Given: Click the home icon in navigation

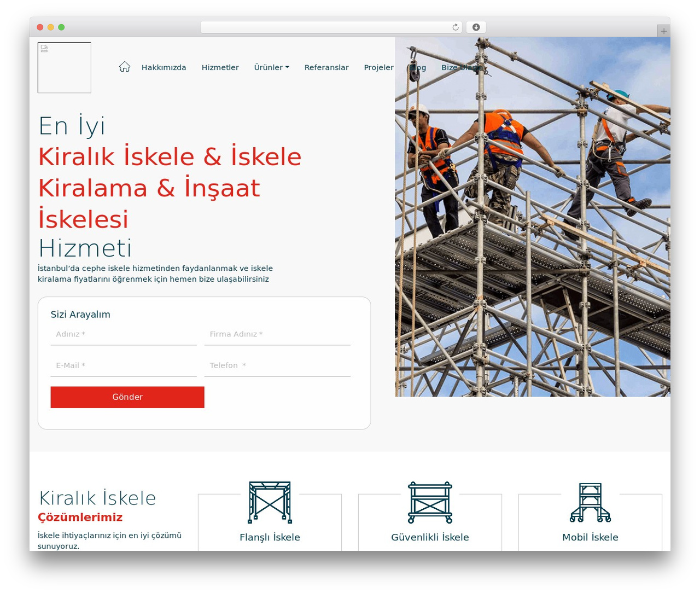Looking at the screenshot, I should click(x=125, y=67).
